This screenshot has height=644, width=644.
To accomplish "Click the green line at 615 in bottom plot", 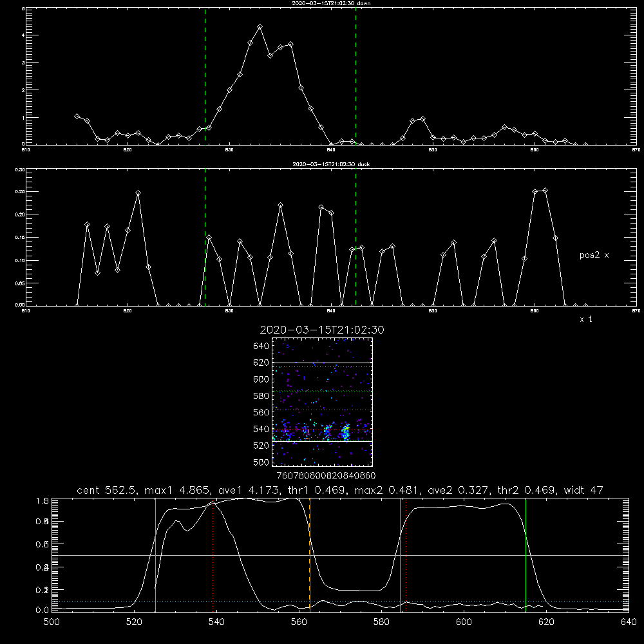I will [x=526, y=555].
